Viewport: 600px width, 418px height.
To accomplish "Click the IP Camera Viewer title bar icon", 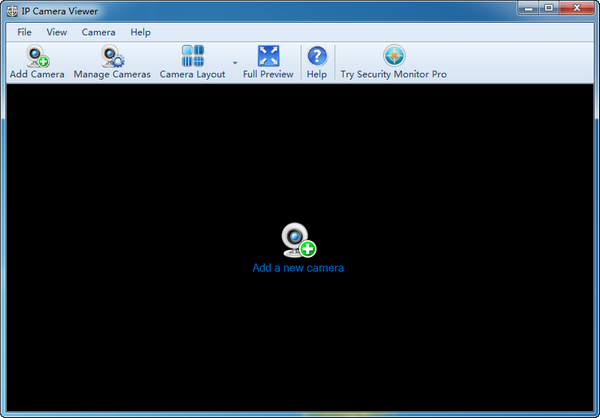I will pyautogui.click(x=12, y=11).
